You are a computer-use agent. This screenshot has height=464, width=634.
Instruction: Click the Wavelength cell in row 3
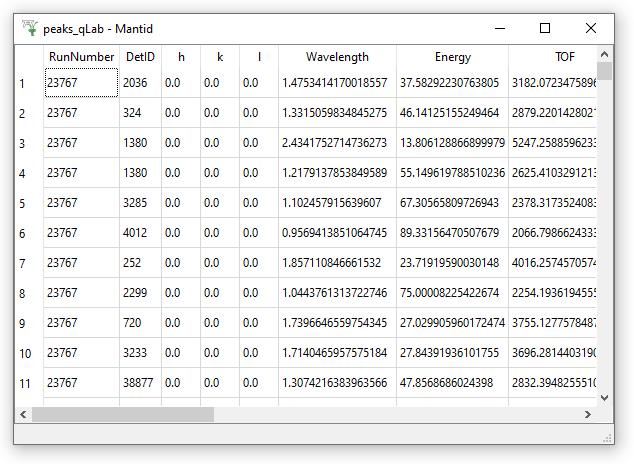tap(337, 143)
